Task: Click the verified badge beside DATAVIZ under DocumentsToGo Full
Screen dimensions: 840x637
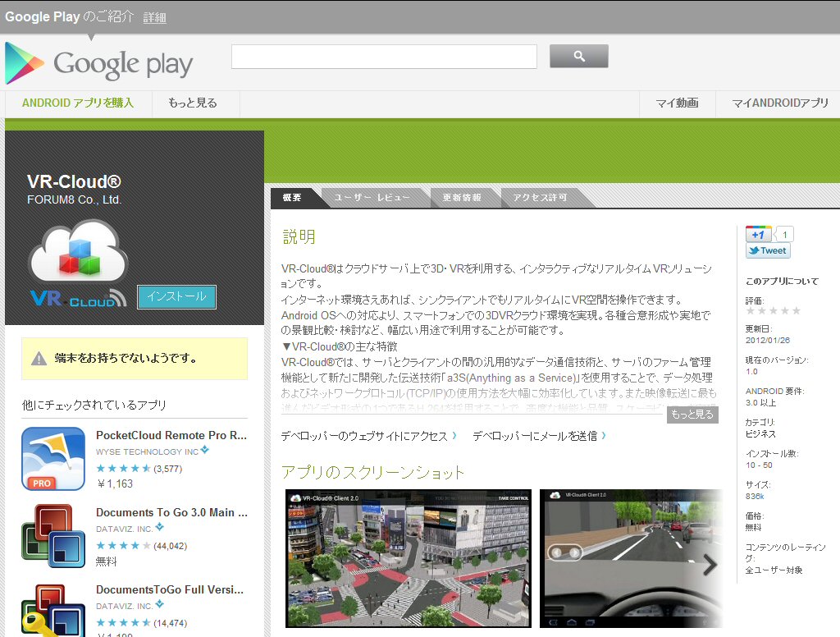Action: click(159, 605)
